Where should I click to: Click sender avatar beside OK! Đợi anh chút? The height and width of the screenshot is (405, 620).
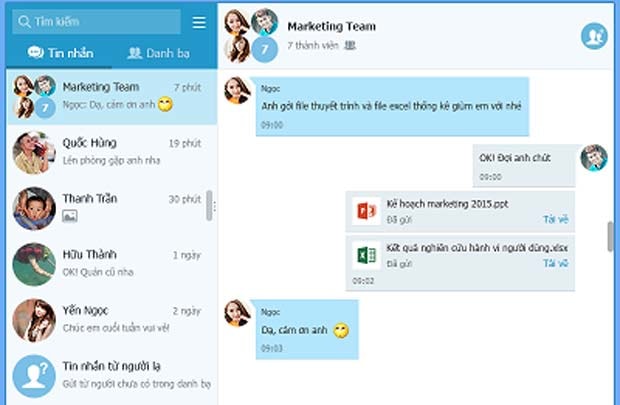tap(594, 157)
